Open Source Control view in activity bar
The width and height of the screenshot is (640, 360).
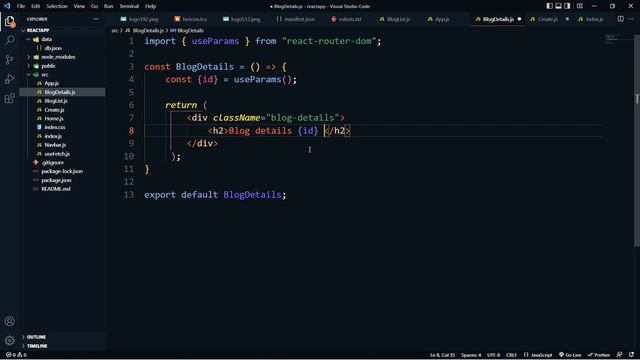[x=10, y=60]
